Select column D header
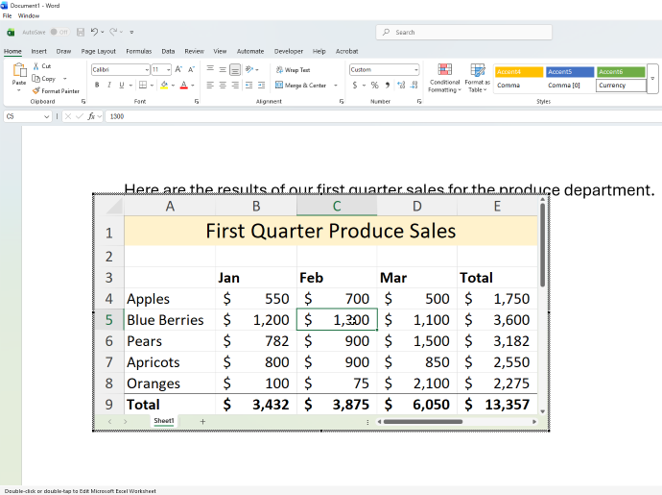The height and width of the screenshot is (495, 662). tap(417, 206)
